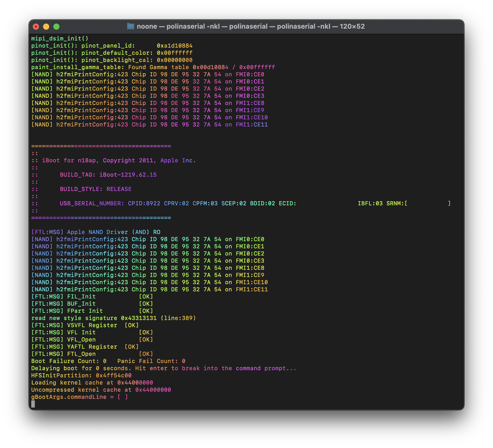Click the gBootArgs.commandLine line

pos(79,397)
